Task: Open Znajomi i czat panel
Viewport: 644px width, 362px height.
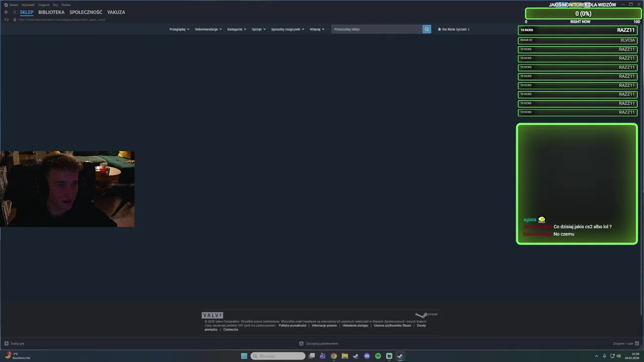Action: point(625,343)
